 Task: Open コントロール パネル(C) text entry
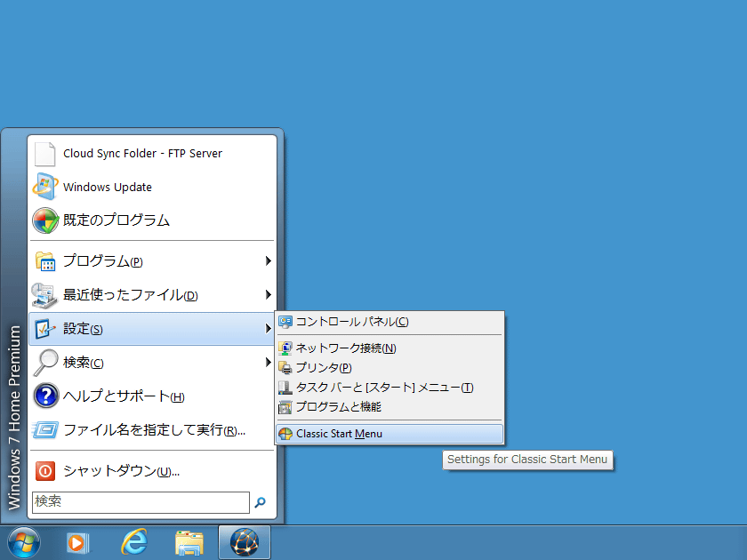coord(352,322)
